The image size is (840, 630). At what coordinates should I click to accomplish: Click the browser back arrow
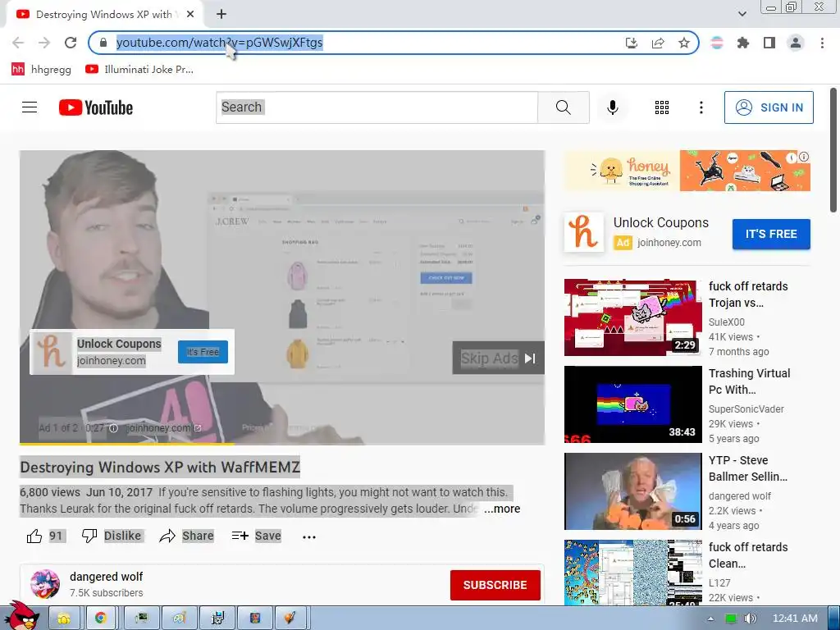click(18, 43)
